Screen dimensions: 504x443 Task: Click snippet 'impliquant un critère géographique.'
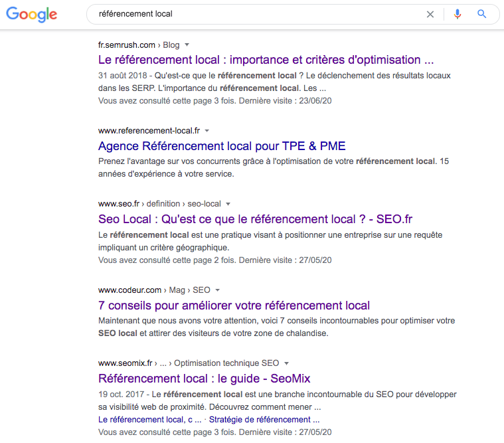pos(163,248)
